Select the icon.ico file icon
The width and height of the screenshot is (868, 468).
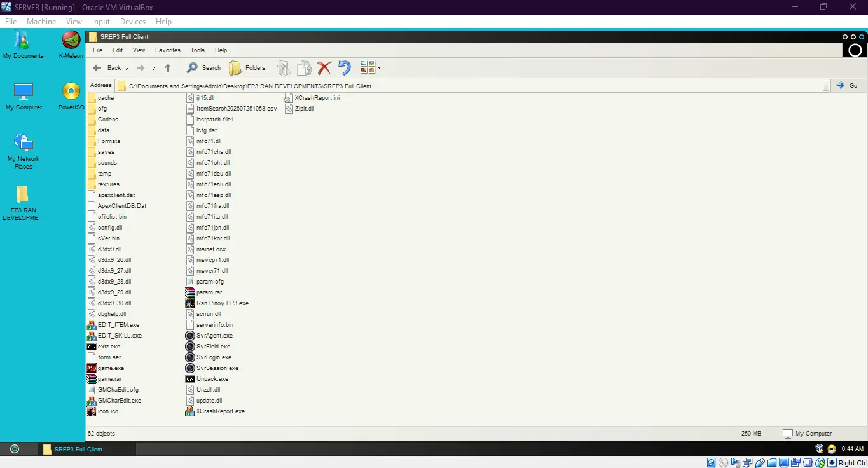click(92, 411)
